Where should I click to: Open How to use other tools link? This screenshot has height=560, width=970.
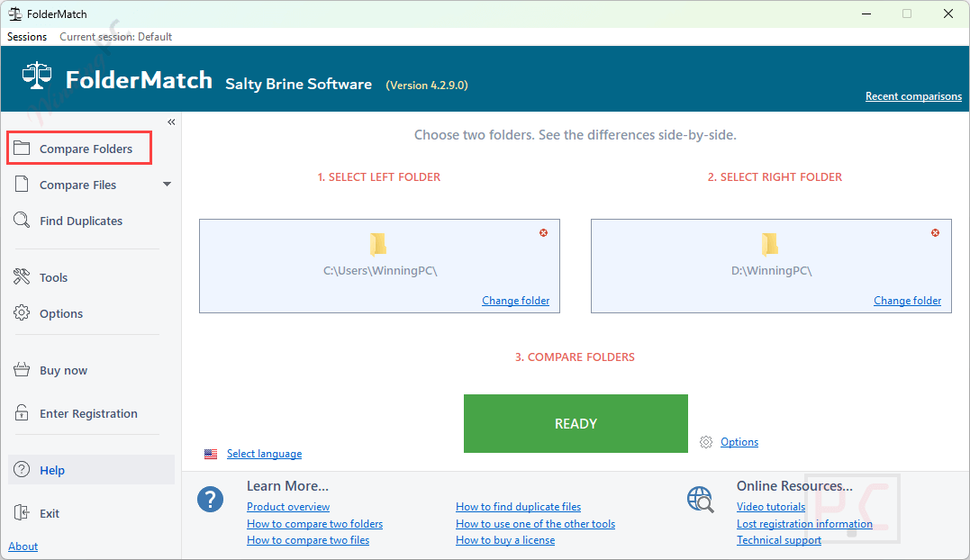click(536, 523)
